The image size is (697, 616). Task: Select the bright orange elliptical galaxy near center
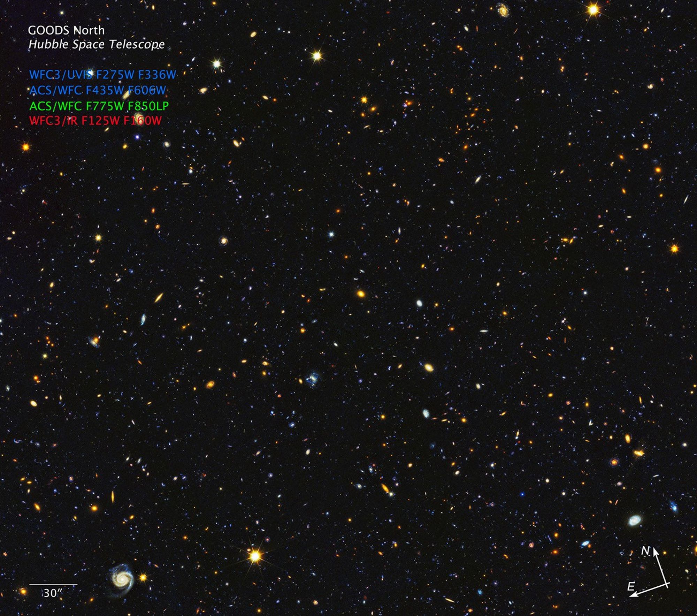[361, 294]
